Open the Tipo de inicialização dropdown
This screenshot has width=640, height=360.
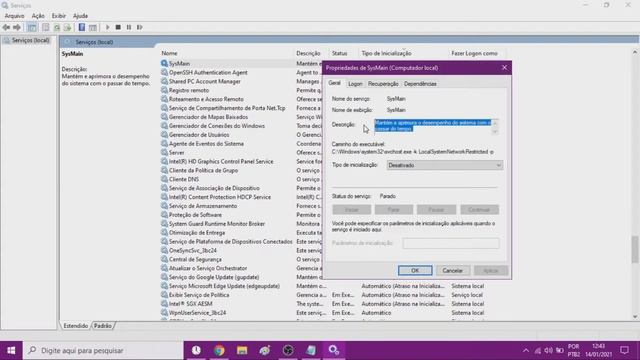click(444, 165)
